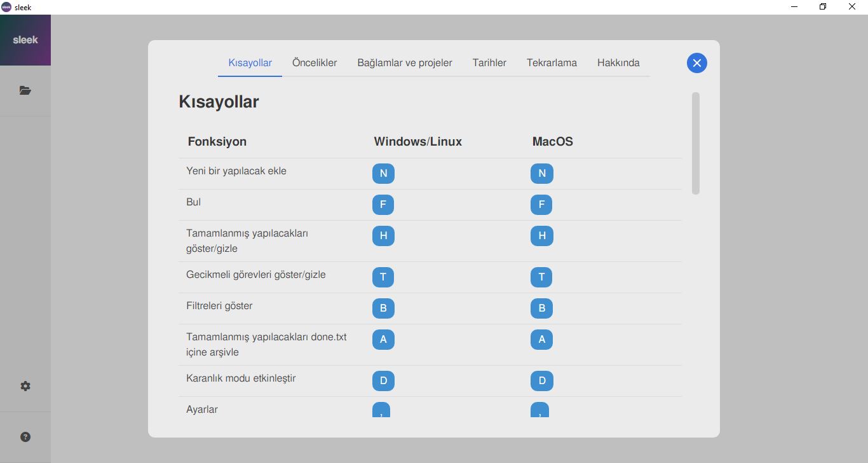The height and width of the screenshot is (463, 868).
Task: Close the help dialog with blue X
Action: point(697,63)
